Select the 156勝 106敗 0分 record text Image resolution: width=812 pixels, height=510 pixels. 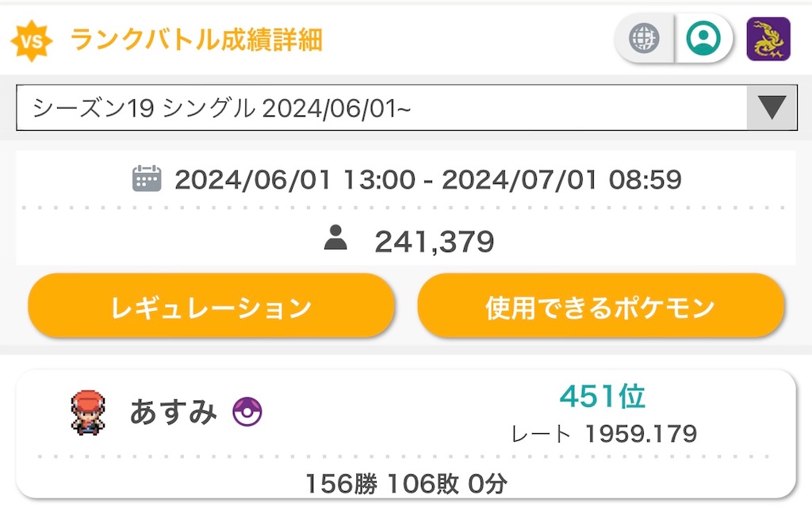pos(406,481)
